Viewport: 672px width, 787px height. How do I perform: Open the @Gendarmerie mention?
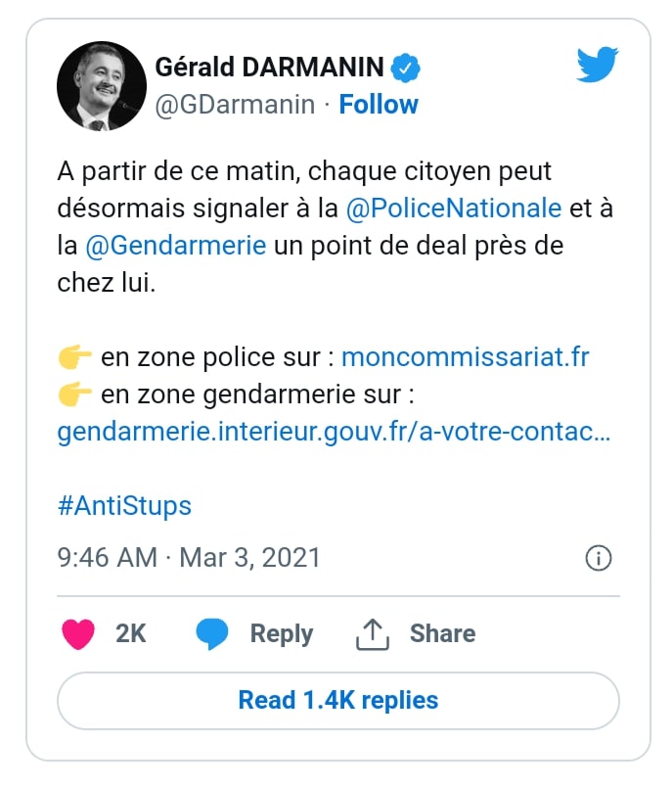176,245
